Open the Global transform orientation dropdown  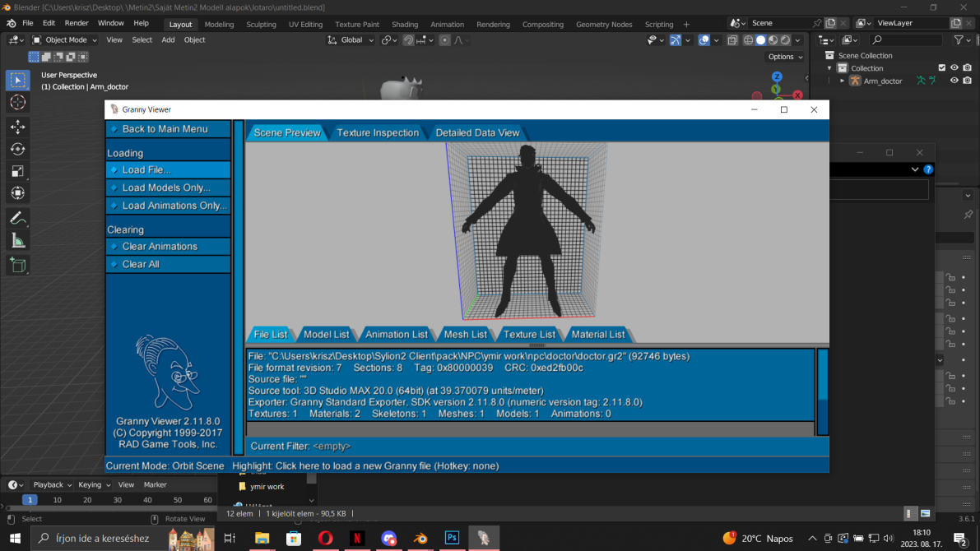pos(351,39)
